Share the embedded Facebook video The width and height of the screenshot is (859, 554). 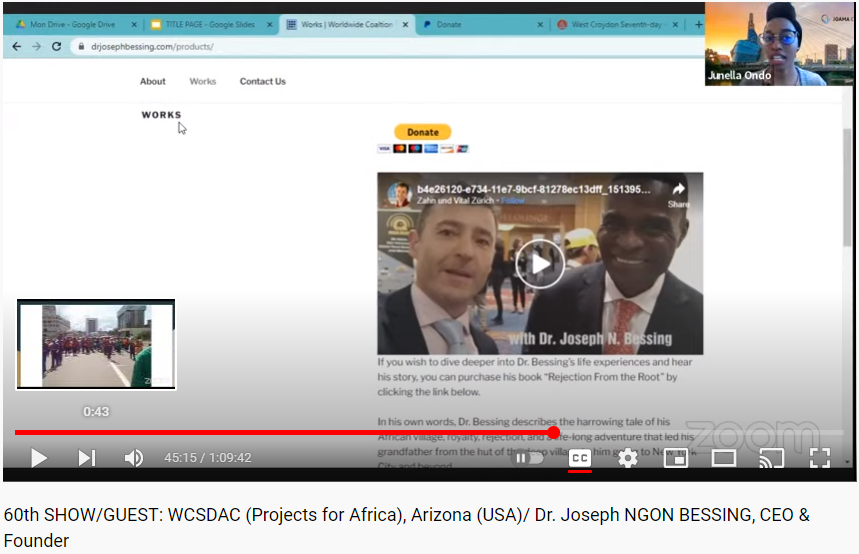pos(679,195)
